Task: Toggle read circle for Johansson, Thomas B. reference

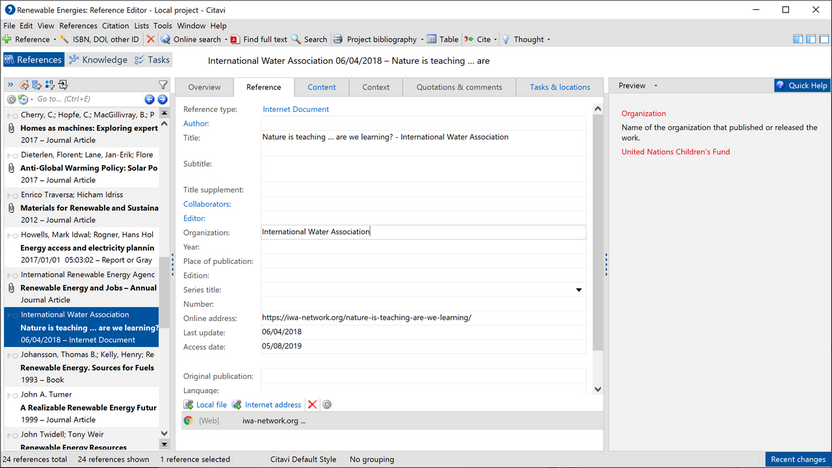Action: 15,355
